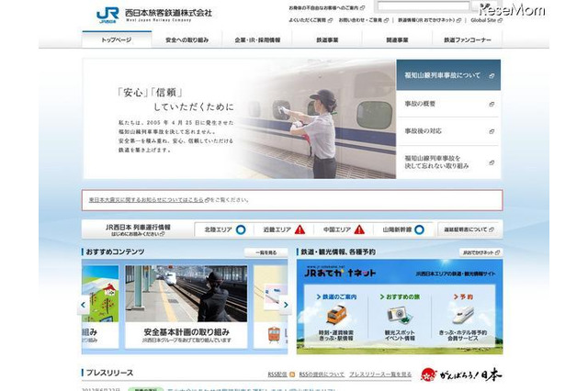Click the JRおでかけネット banner logo
Screen dimensions: 588x391
340,273
